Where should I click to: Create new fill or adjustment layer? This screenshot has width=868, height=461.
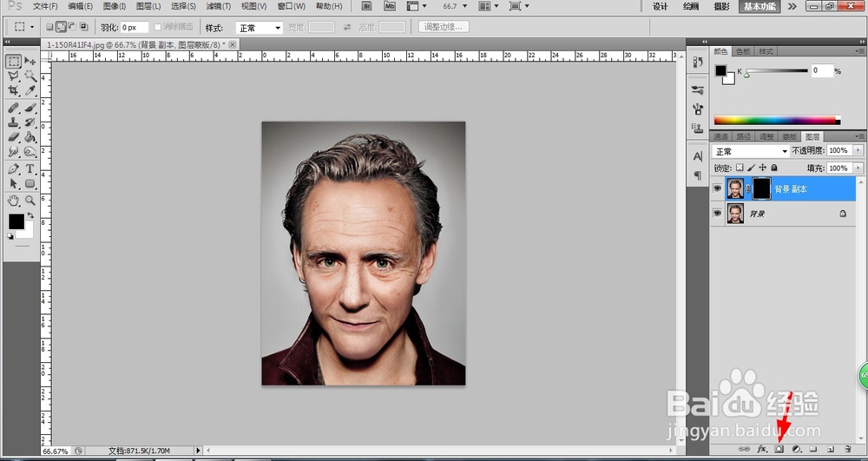[796, 449]
